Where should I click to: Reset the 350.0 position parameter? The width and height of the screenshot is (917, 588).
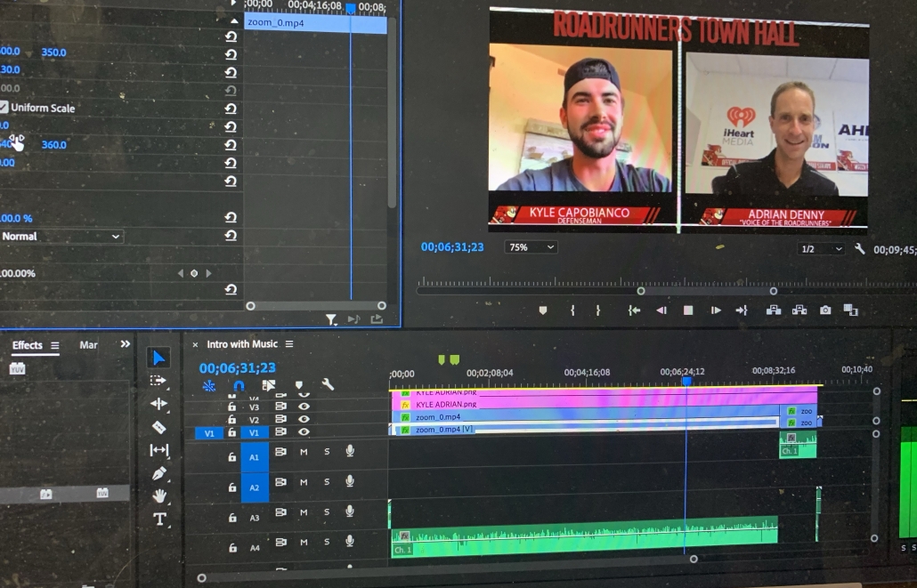click(231, 54)
